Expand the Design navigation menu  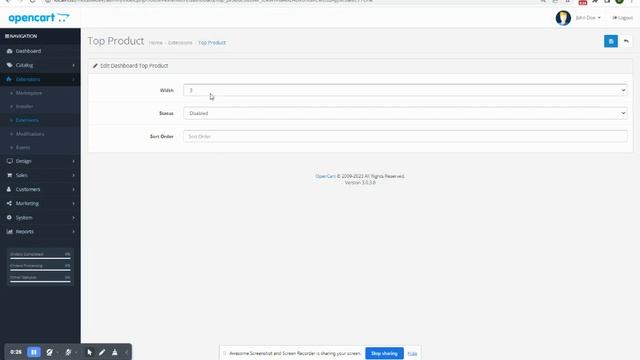click(x=40, y=161)
